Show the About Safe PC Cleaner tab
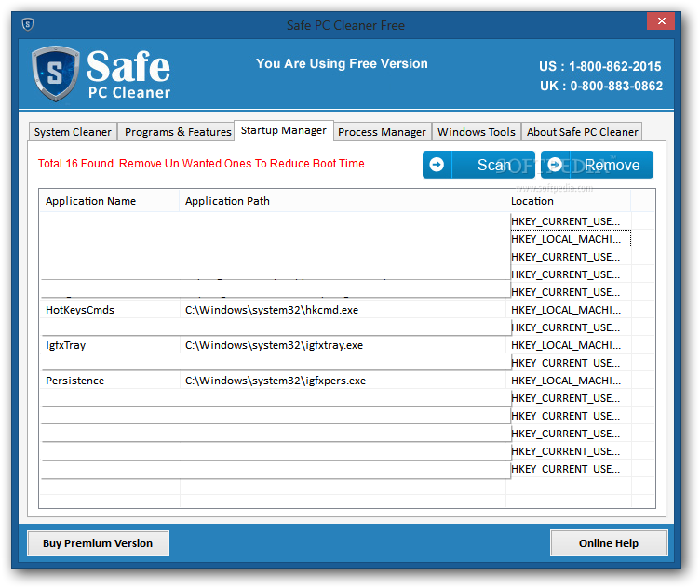Screen dimensions: 700x588 coord(582,132)
